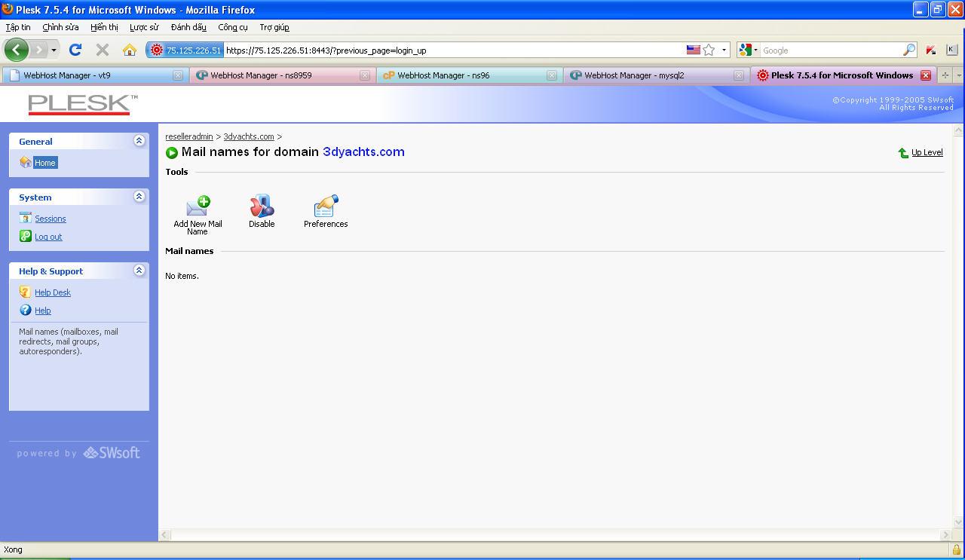Image resolution: width=965 pixels, height=560 pixels.
Task: Close the WebHost Manager - vt9 tab
Action: [x=178, y=75]
